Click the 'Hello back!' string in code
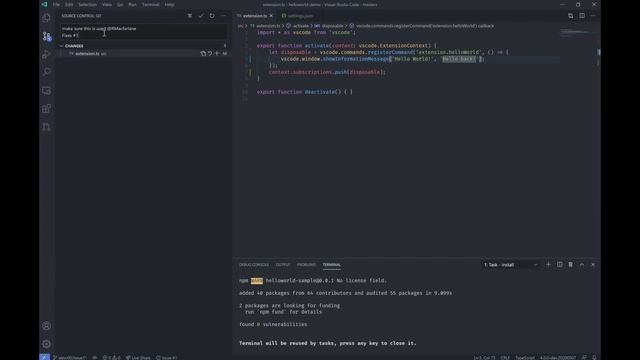640x360 pixels. click(459, 59)
